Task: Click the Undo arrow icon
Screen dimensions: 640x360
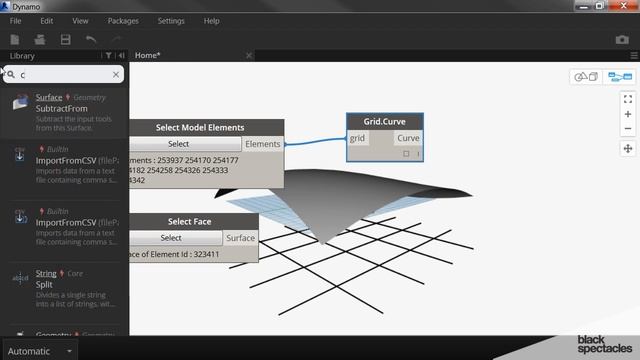Action: (91, 39)
